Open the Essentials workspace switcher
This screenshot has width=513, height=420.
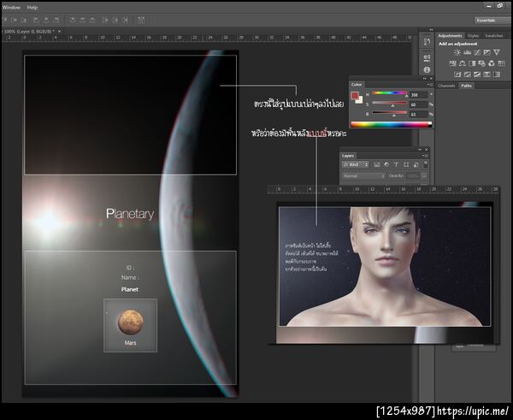coord(491,21)
